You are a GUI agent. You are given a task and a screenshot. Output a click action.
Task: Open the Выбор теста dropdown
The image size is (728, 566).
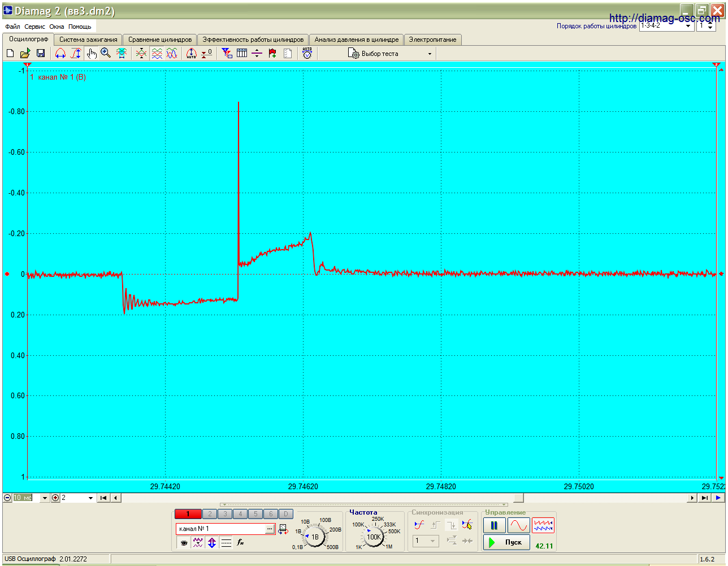pos(390,54)
